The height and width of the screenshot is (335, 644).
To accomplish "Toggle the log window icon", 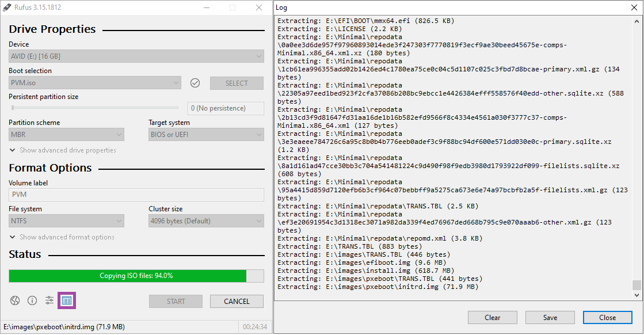I will tap(67, 300).
